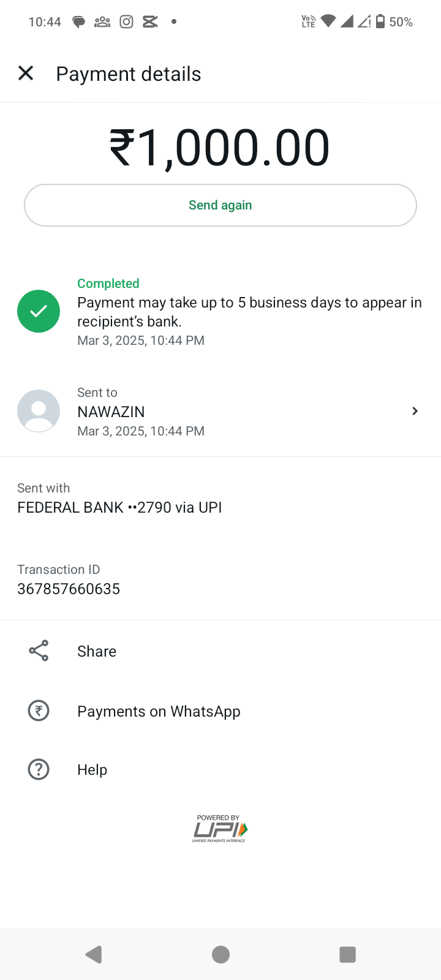
Task: Tap the rupee Payments icon
Action: coord(39,710)
